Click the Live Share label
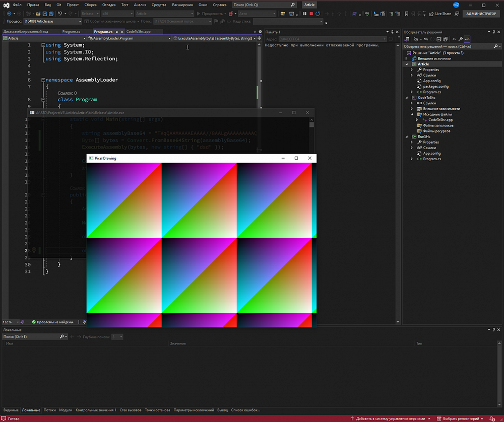Screen dimensions: 504x422 click(443, 14)
